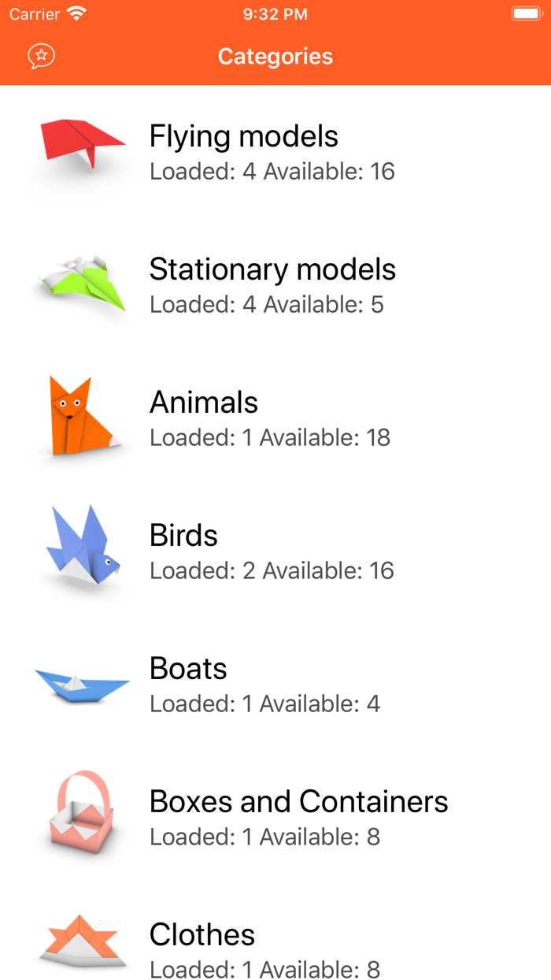Tap the Wi-Fi icon in status bar
This screenshot has width=551, height=980.
pos(76,14)
